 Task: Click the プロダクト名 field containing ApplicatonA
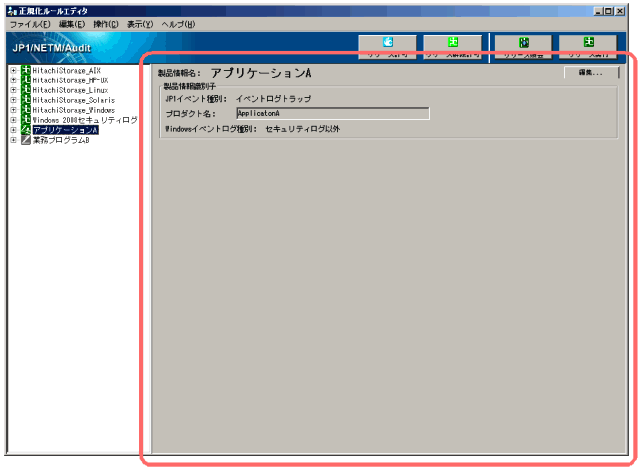point(333,113)
